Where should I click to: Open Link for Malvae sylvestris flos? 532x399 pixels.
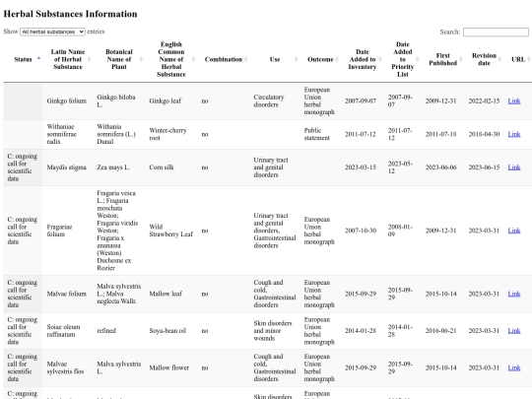point(514,367)
